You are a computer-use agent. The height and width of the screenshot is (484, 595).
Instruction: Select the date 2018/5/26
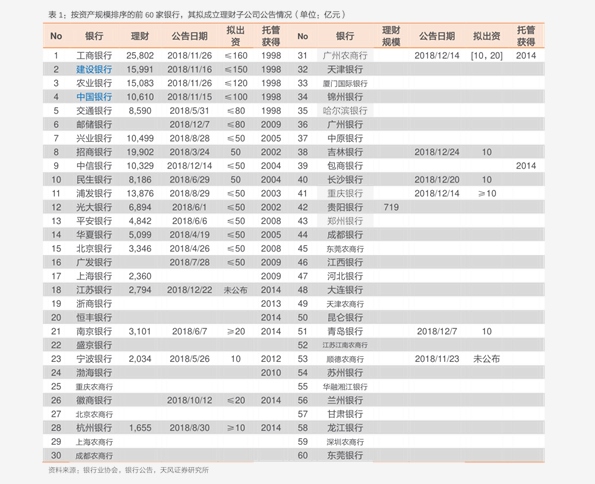(x=189, y=359)
